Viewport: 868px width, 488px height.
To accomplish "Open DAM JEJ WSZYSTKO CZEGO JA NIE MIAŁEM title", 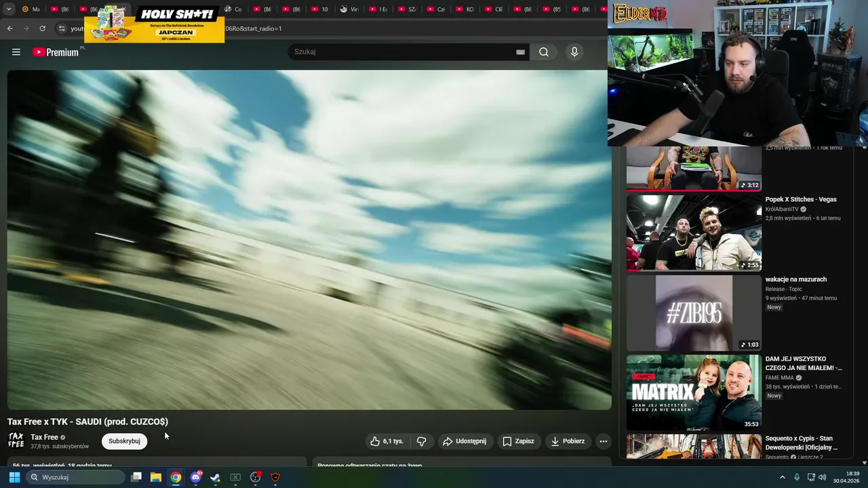I will [804, 363].
